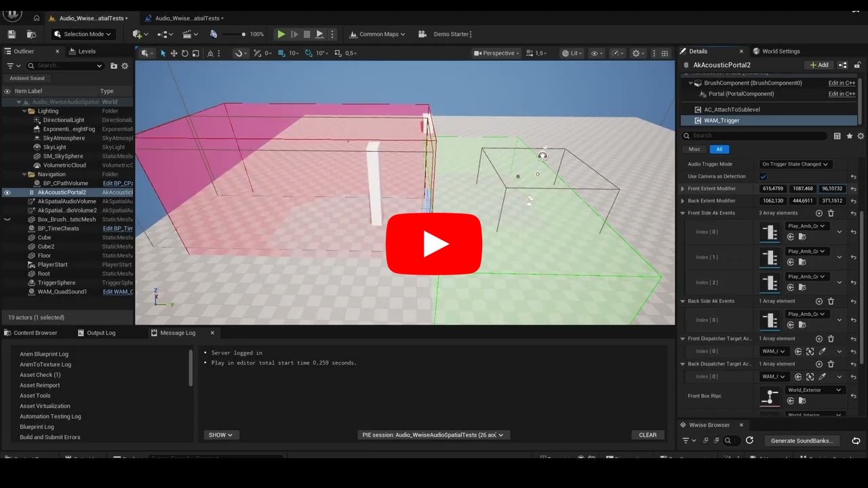Screen dimensions: 868x488
Task: Expand the Back Extent Modifier property
Action: 683,201
